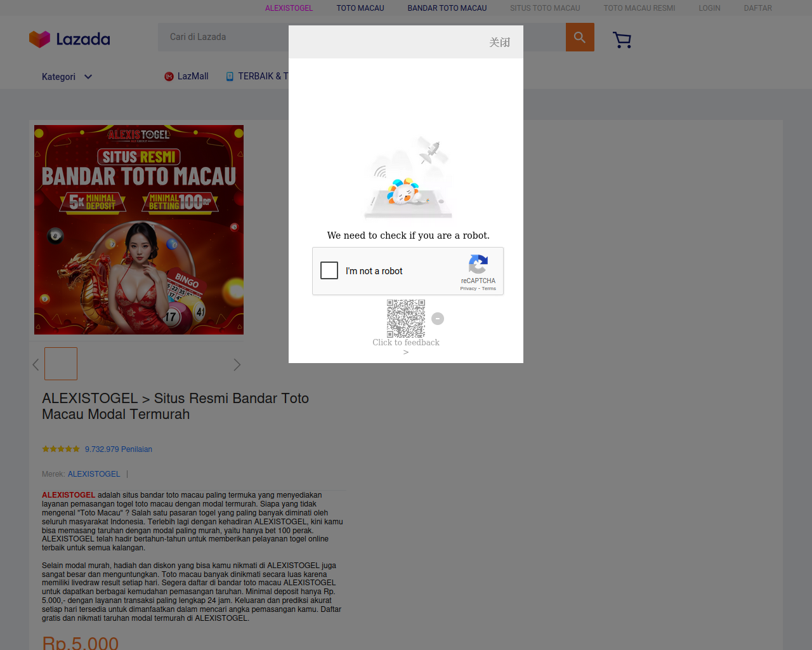Click previous thumbnail arrow
Screen dimensions: 812x650
[x=36, y=364]
